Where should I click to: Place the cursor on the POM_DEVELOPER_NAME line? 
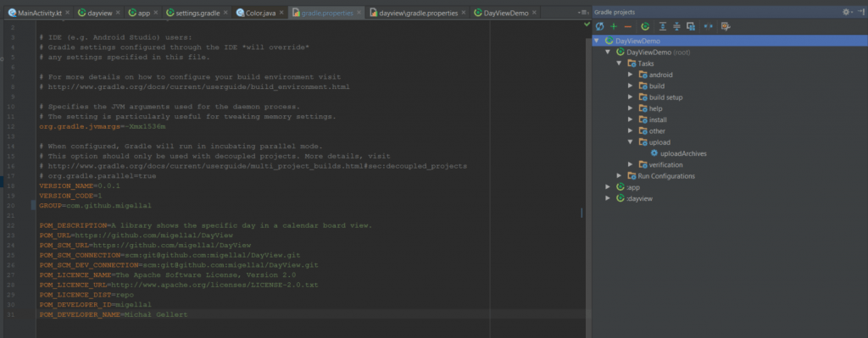coord(310,314)
